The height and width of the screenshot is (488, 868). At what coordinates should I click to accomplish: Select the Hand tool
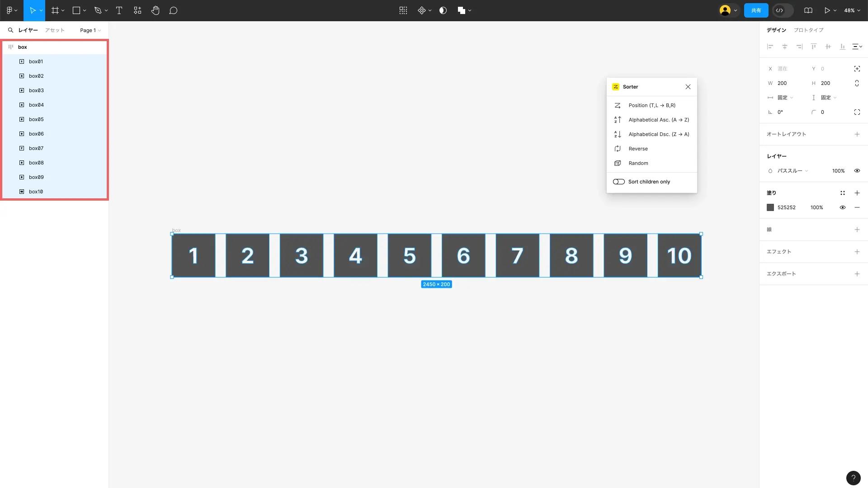pos(155,10)
